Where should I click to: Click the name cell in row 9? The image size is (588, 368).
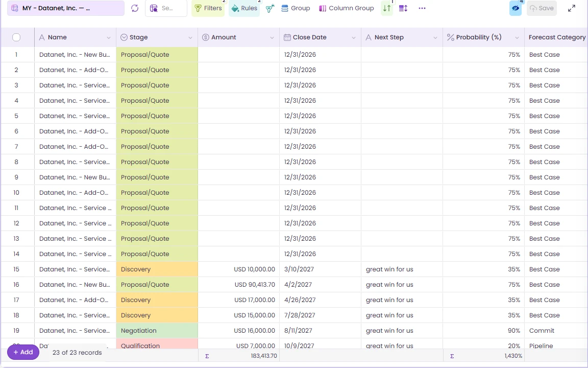(x=75, y=177)
